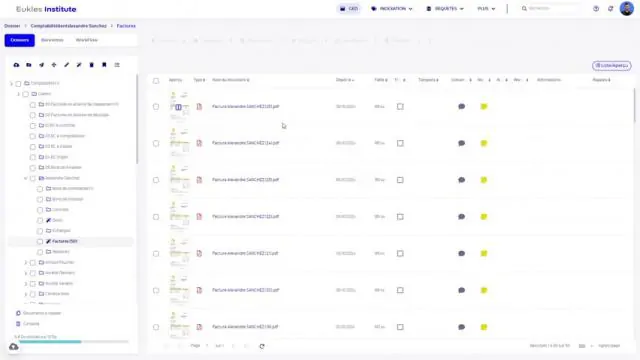Check the Factures folder checkbox in the tree

click(40, 242)
